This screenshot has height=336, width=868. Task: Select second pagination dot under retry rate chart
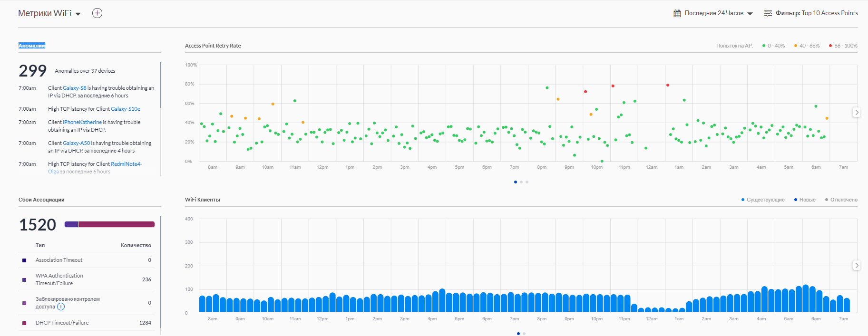pyautogui.click(x=521, y=182)
